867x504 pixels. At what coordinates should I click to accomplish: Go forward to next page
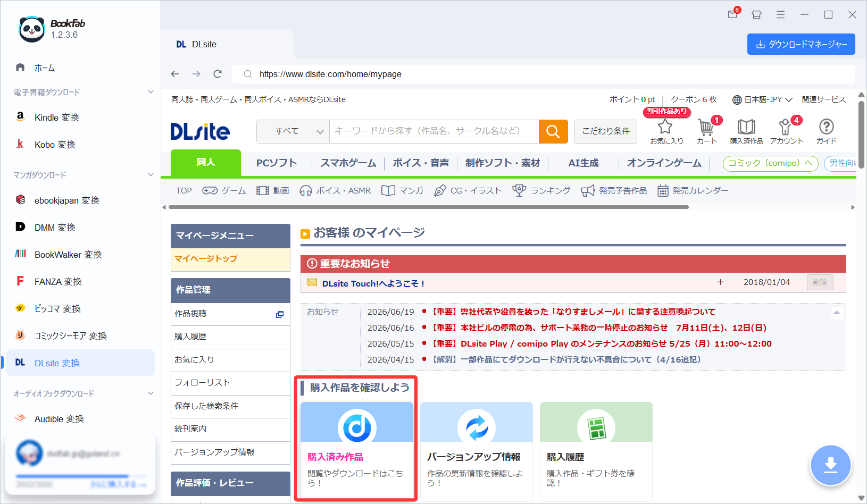196,74
